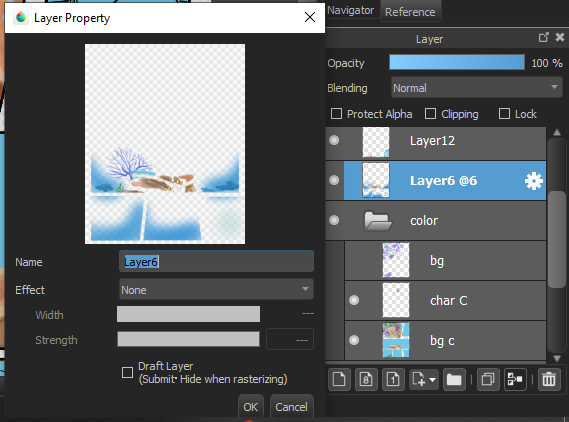Delete the selected layer with trash icon
The height and width of the screenshot is (422, 569).
coord(549,380)
